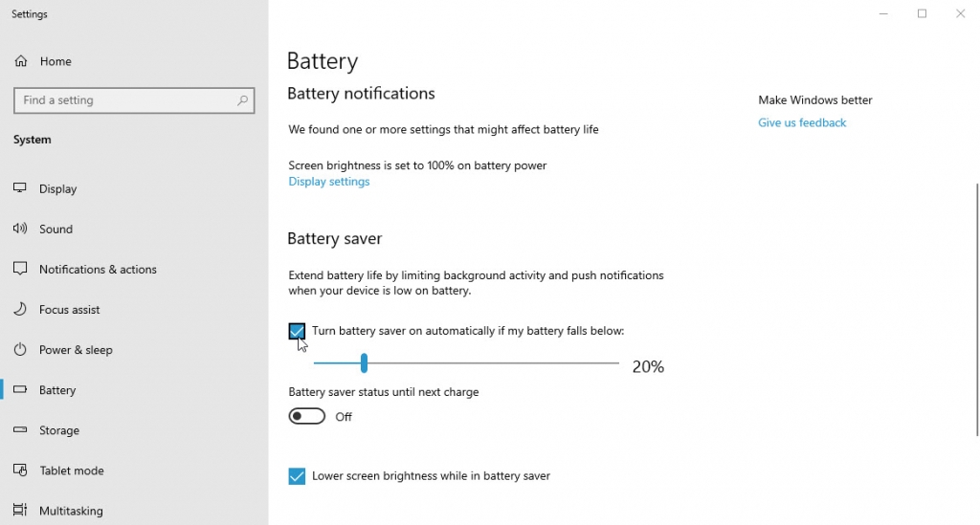Screen dimensions: 980x525
Task: Click the Give us feedback link
Action: pyautogui.click(x=802, y=122)
